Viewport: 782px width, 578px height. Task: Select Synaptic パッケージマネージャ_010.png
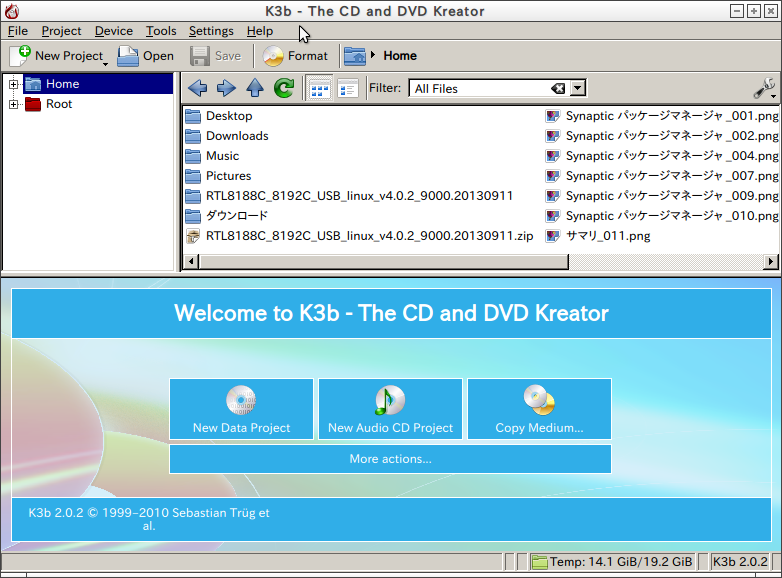pos(662,215)
